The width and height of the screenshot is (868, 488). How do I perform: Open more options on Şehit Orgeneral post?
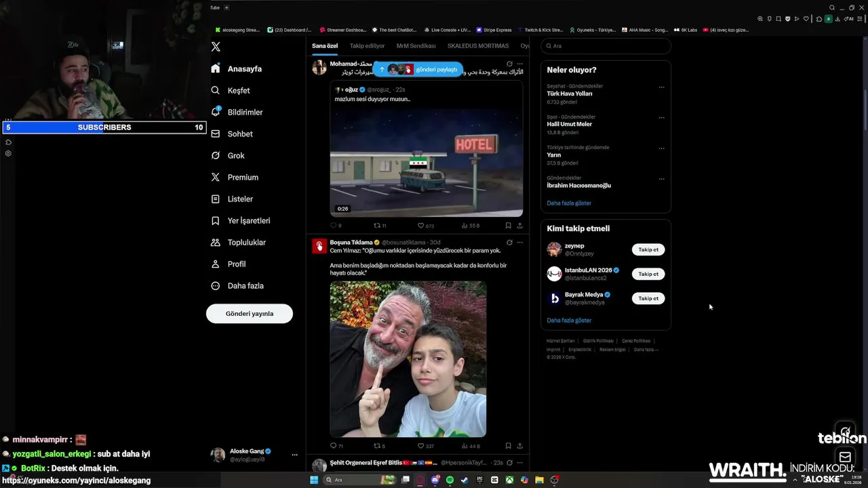[x=520, y=463]
